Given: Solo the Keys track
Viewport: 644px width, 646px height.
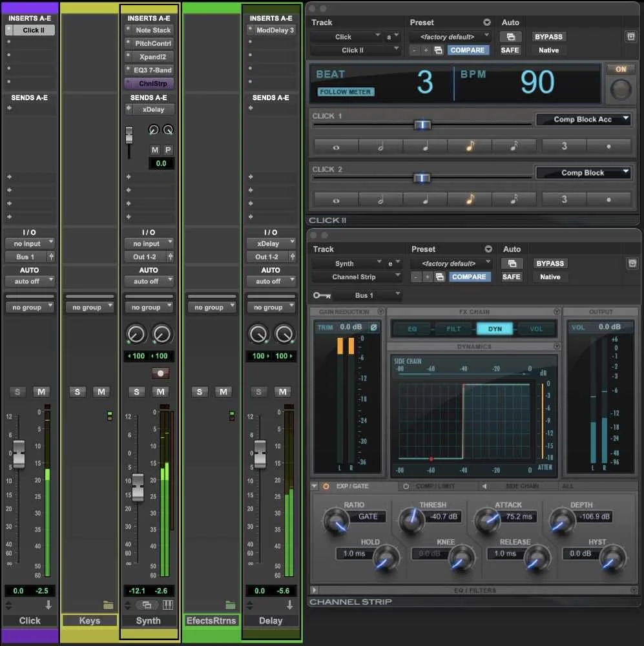Looking at the screenshot, I should click(x=78, y=392).
